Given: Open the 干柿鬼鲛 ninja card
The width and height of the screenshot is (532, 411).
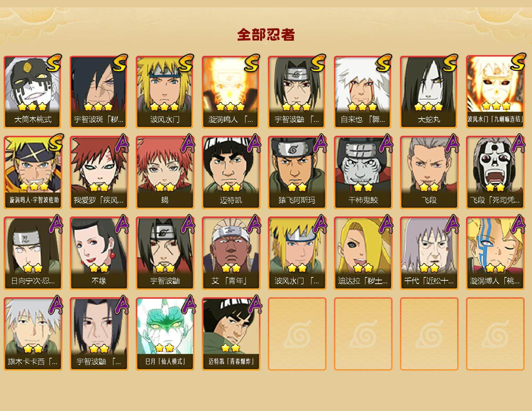Looking at the screenshot, I should [x=363, y=172].
